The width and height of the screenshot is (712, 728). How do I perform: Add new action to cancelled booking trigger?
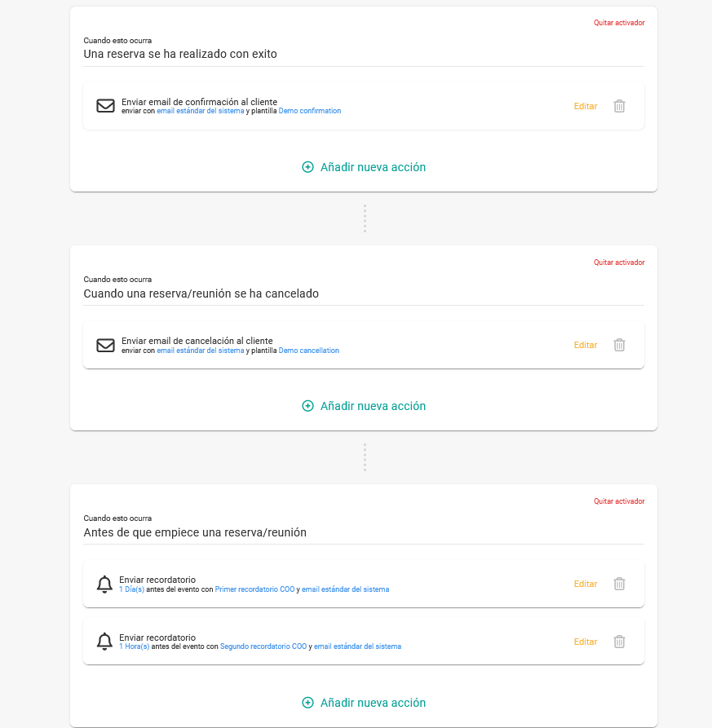click(x=364, y=406)
